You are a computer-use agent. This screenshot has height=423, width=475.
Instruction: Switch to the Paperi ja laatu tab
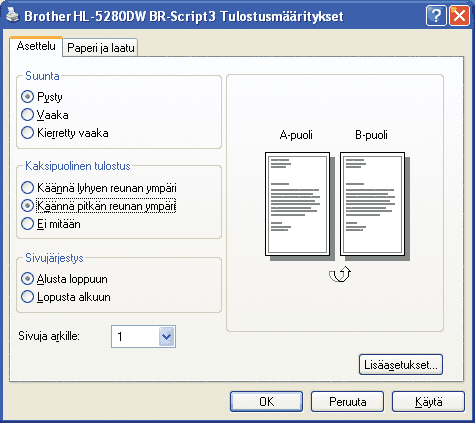click(x=101, y=48)
